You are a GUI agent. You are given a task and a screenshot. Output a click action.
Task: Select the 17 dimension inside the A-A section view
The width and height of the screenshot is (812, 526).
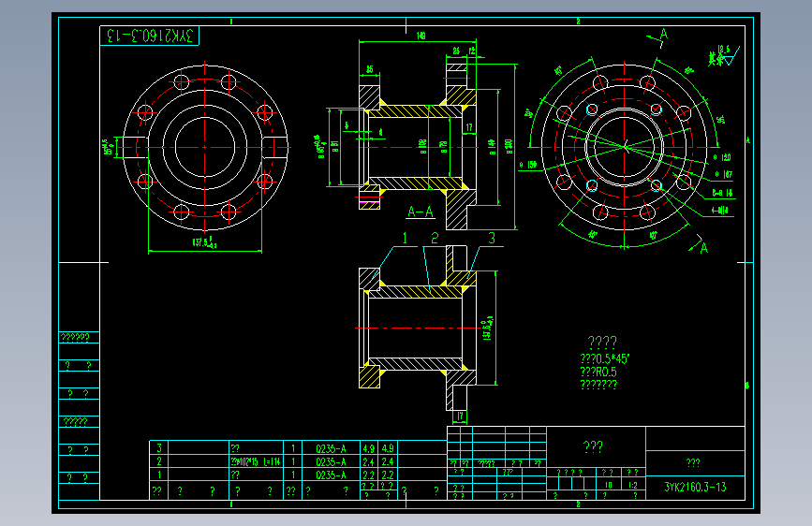(x=469, y=127)
